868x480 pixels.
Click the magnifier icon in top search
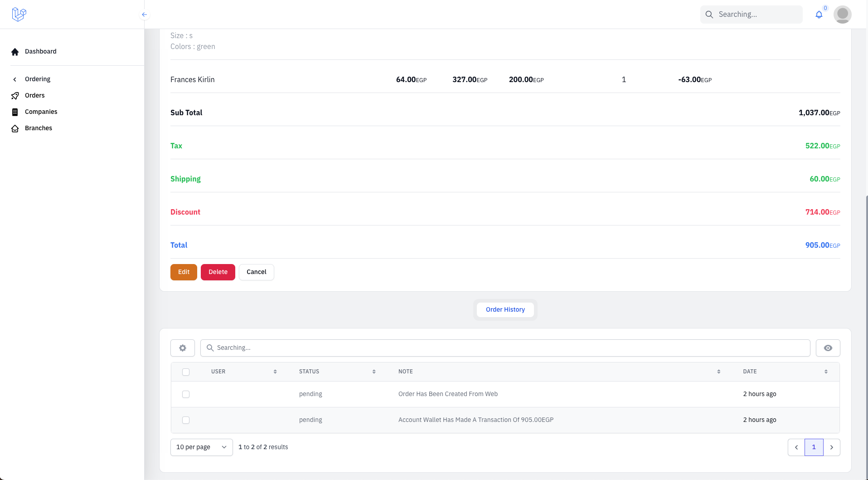tap(709, 15)
